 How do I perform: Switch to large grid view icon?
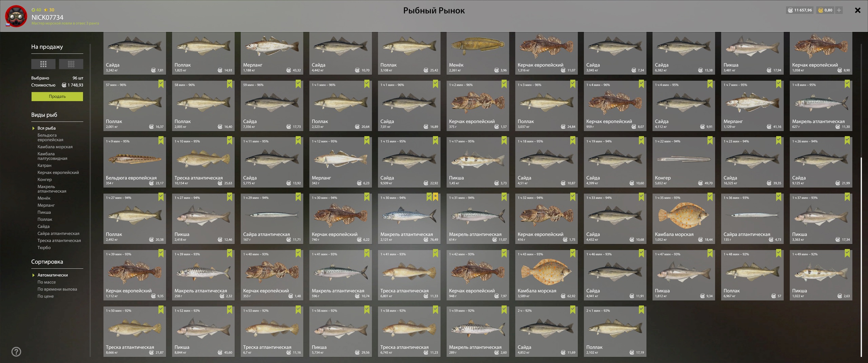click(43, 64)
